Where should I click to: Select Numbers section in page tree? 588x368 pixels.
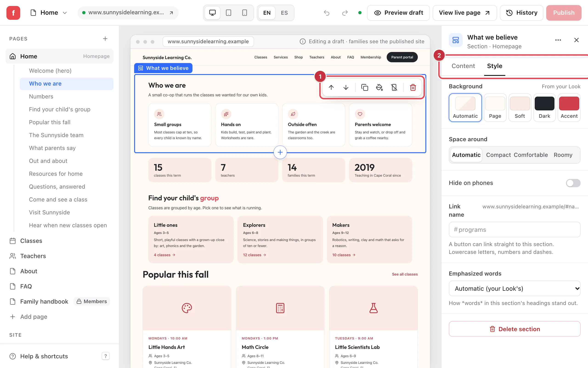(66, 96)
